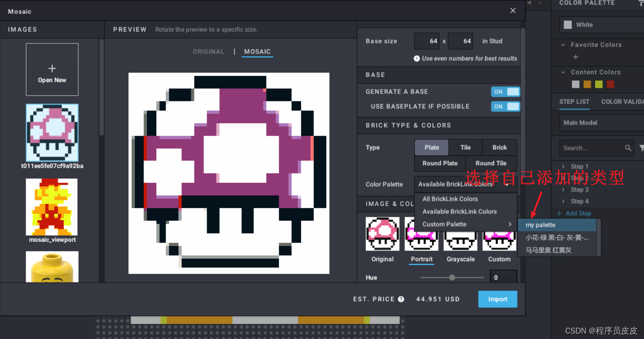
Task: Select the gray content color swatch
Action: click(x=575, y=84)
